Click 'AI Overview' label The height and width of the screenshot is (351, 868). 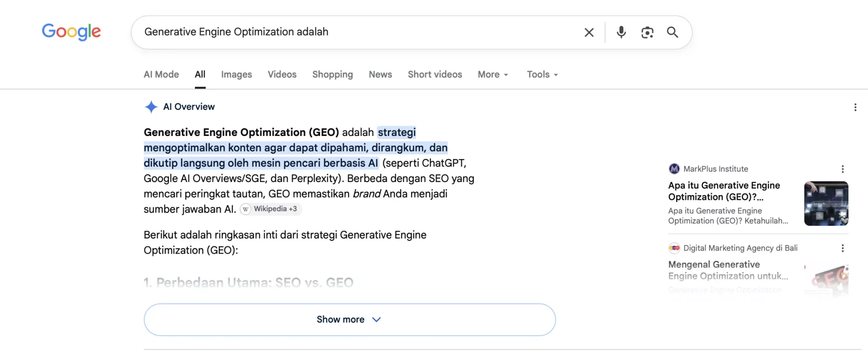pos(189,107)
